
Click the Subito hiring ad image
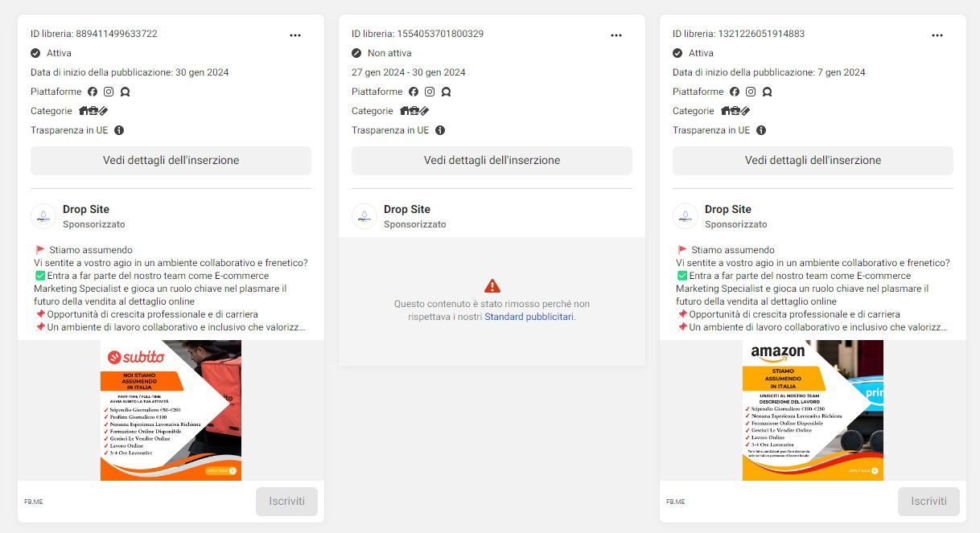pyautogui.click(x=171, y=410)
